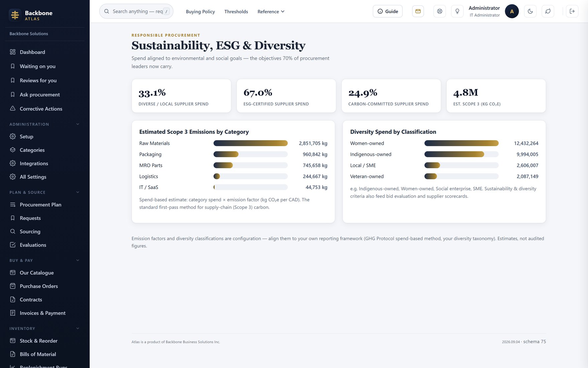The image size is (588, 368).
Task: Collapse the Inventory section
Action: (78, 329)
